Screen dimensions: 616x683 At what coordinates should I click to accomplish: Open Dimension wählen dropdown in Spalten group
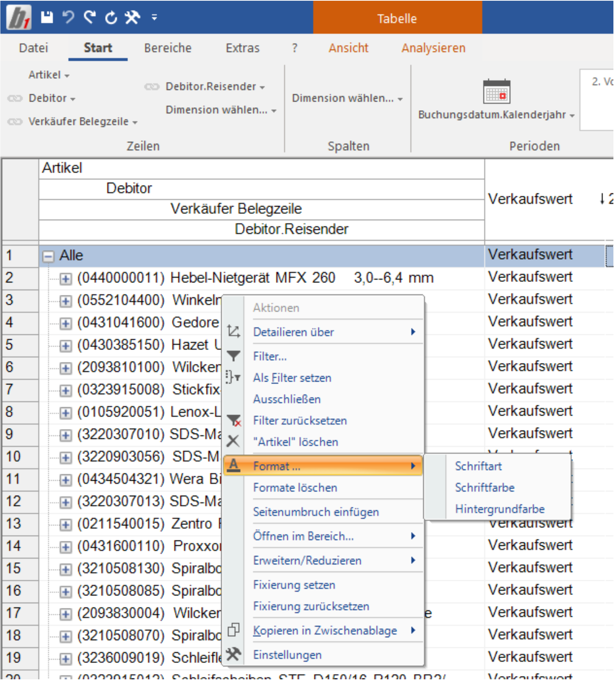[x=348, y=98]
